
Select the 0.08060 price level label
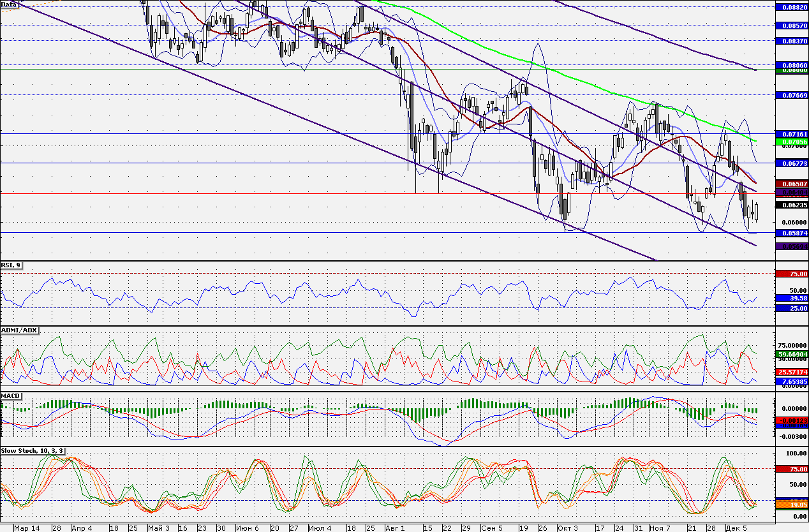tap(791, 65)
